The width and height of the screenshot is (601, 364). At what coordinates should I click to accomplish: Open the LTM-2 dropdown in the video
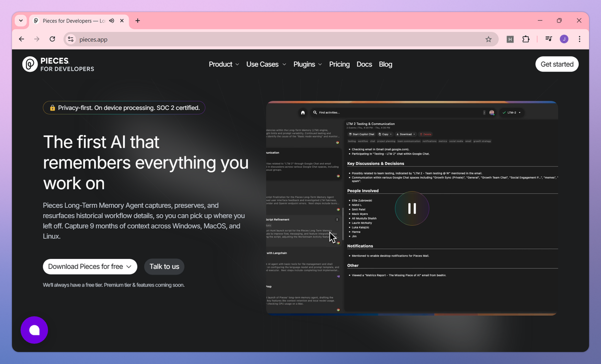click(512, 113)
